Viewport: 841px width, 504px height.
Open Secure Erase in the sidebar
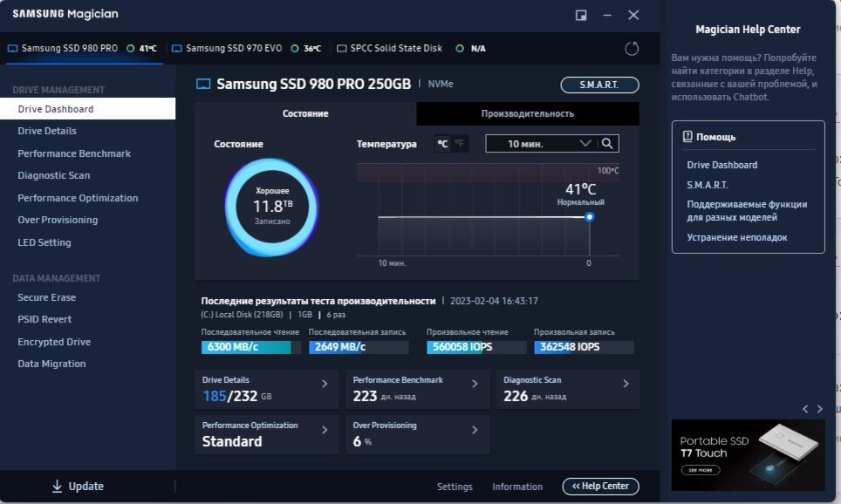pyautogui.click(x=87, y=297)
